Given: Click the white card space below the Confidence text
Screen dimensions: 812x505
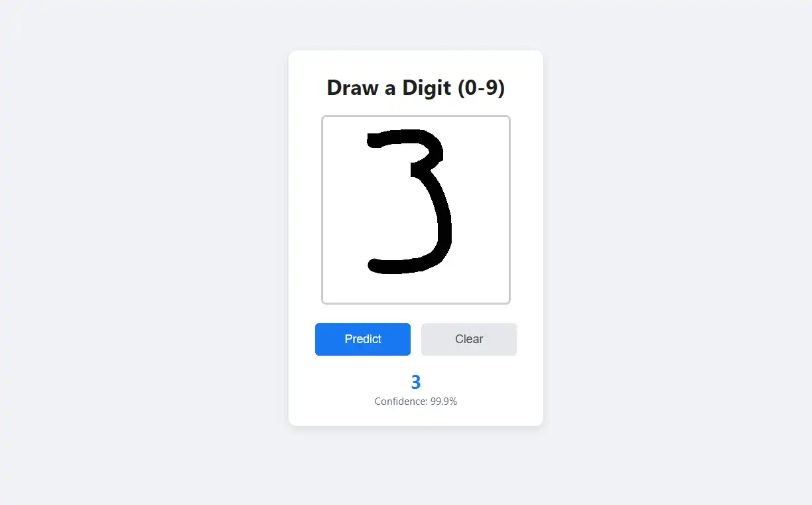Looking at the screenshot, I should click(416, 416).
